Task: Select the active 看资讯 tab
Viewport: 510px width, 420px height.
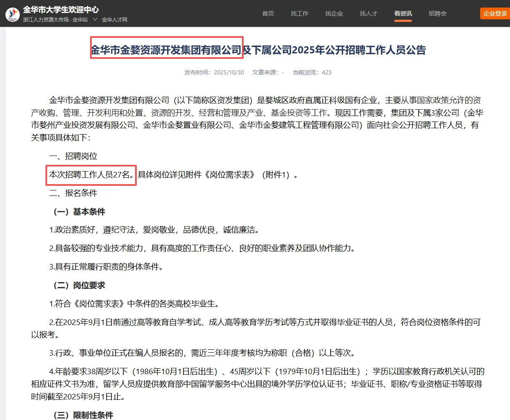Action: [403, 13]
